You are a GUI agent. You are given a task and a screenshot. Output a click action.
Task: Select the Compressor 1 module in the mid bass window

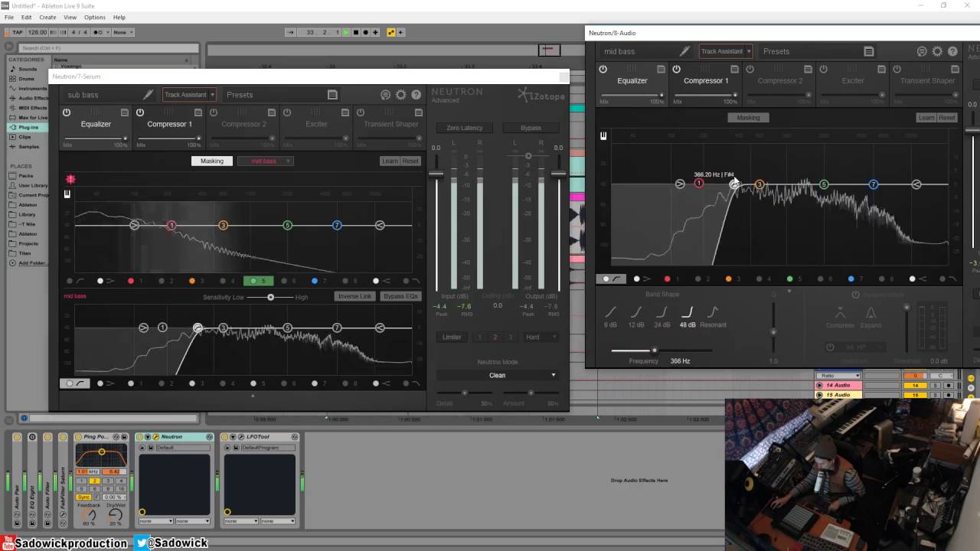point(706,80)
